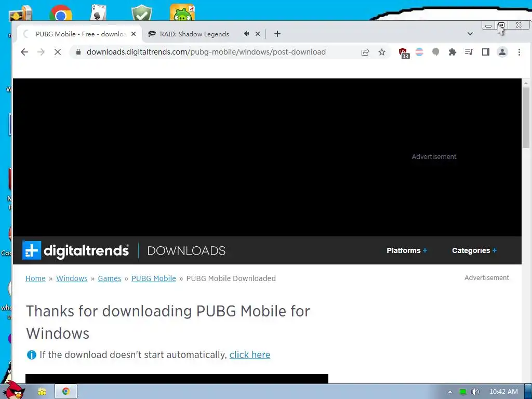The width and height of the screenshot is (532, 399).
Task: Minimize the Chrome window
Action: 488,25
